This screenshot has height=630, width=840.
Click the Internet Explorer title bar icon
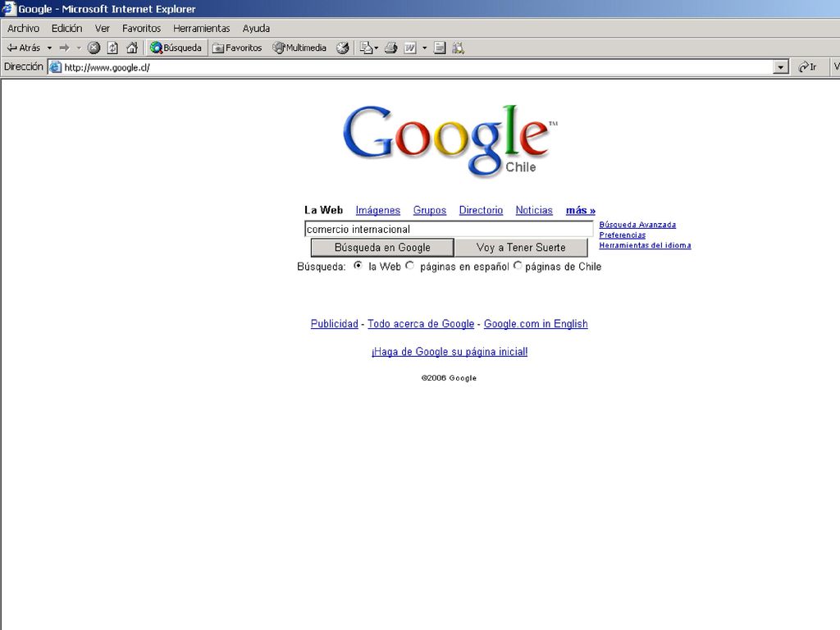9,8
